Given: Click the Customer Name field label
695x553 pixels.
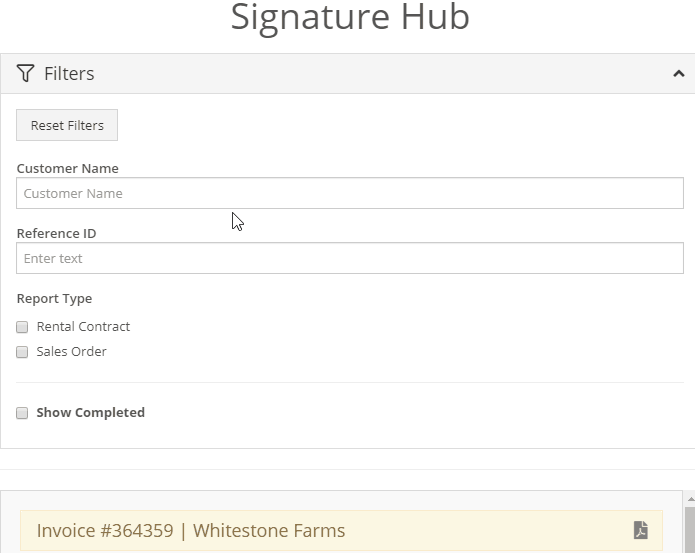Looking at the screenshot, I should click(x=67, y=168).
